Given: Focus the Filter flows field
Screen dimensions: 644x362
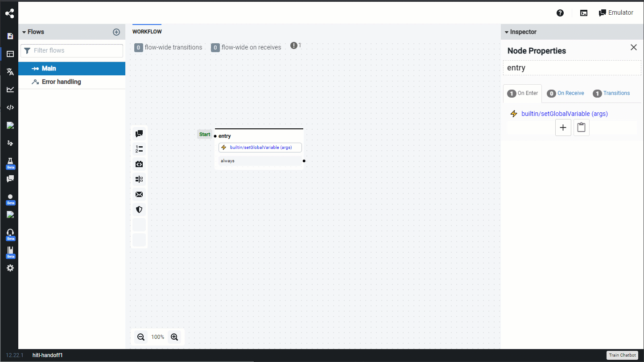Looking at the screenshot, I should pos(72,50).
